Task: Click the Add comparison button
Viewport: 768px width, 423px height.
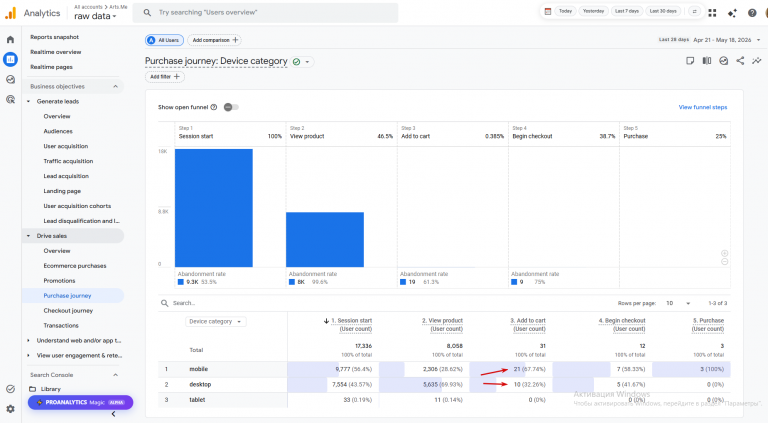Action: (215, 40)
